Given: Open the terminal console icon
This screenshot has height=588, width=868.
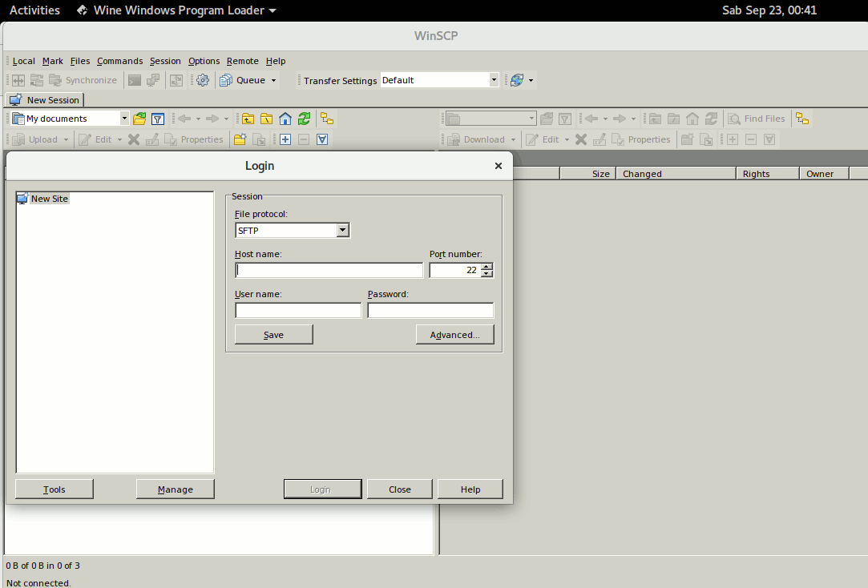Looking at the screenshot, I should coord(135,80).
